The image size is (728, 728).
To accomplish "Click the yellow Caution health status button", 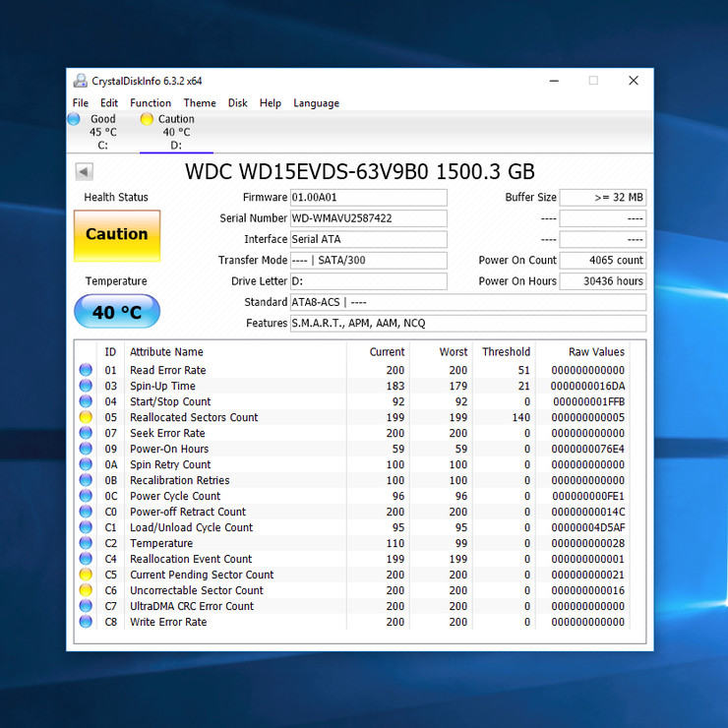I will pyautogui.click(x=116, y=235).
